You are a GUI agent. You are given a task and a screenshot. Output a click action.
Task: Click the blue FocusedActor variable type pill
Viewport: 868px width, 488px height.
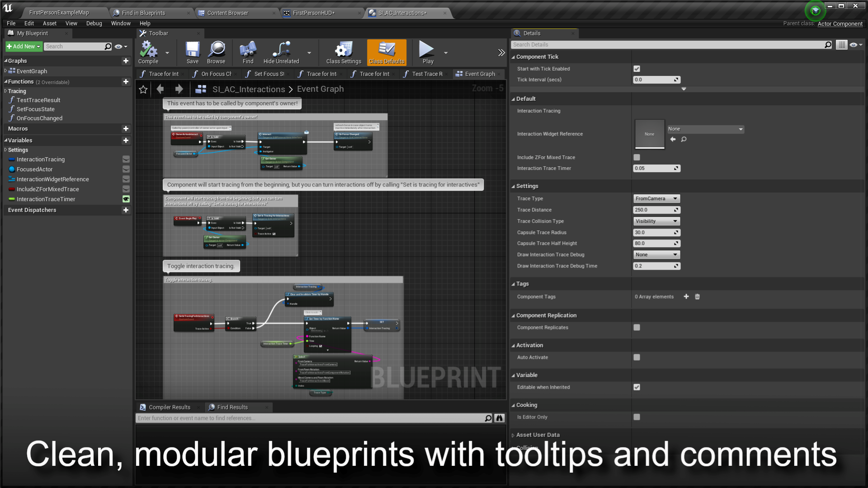[x=11, y=169]
